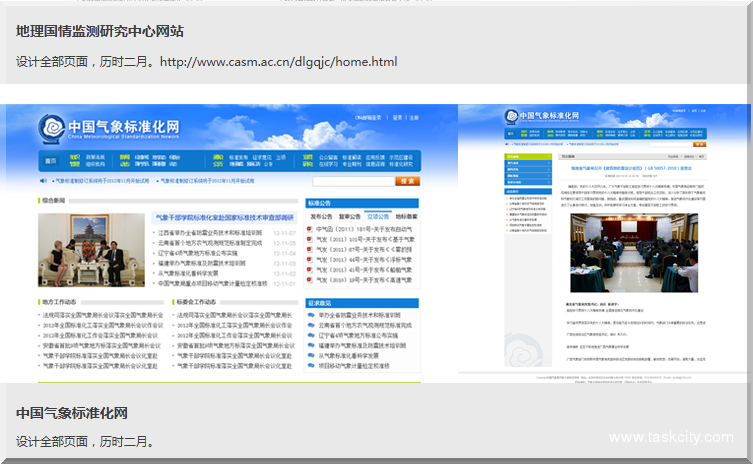Click the orange search button in the article page mockup
This screenshot has height=464, width=753.
click(x=699, y=144)
